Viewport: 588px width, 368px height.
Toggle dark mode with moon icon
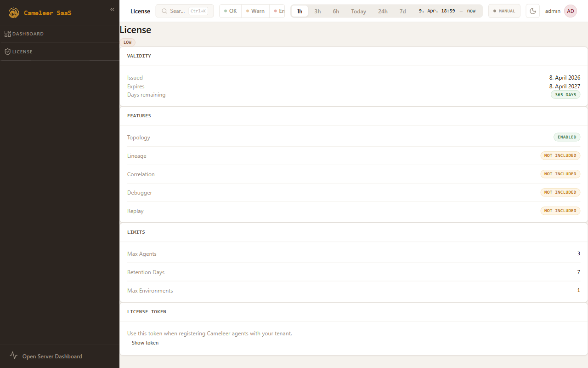click(x=533, y=11)
